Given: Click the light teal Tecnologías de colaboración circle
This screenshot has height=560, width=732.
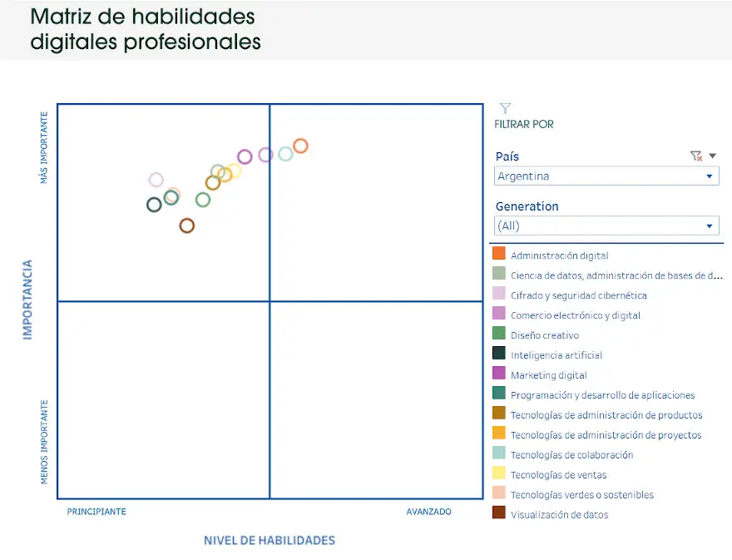Looking at the screenshot, I should 285,154.
